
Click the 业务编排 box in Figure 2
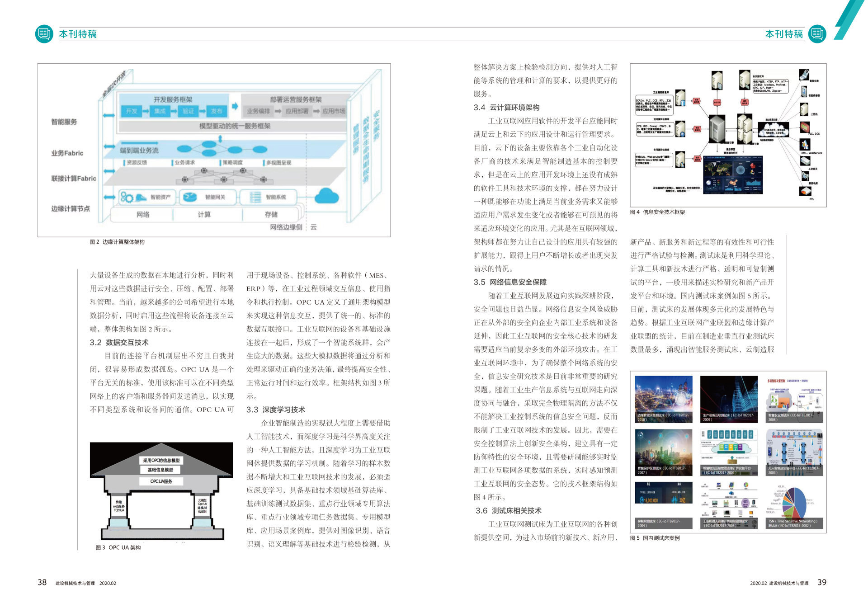click(259, 111)
